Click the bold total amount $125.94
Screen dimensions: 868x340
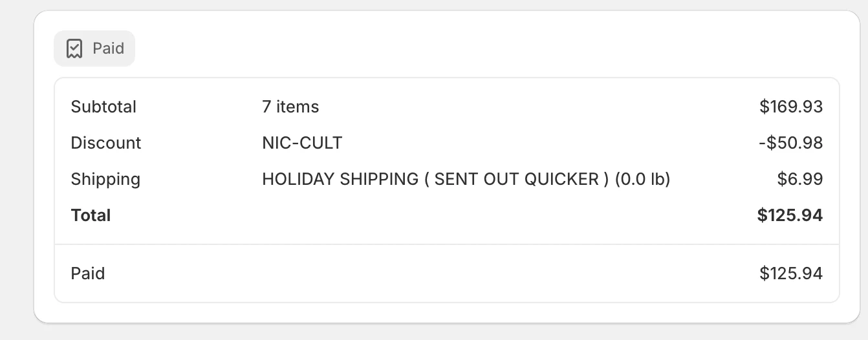[790, 215]
